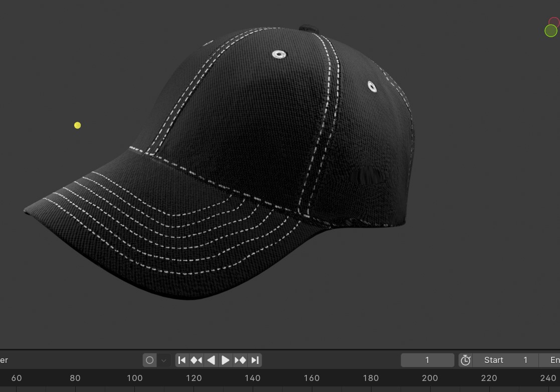
Task: Click the current frame number field
Action: click(427, 360)
